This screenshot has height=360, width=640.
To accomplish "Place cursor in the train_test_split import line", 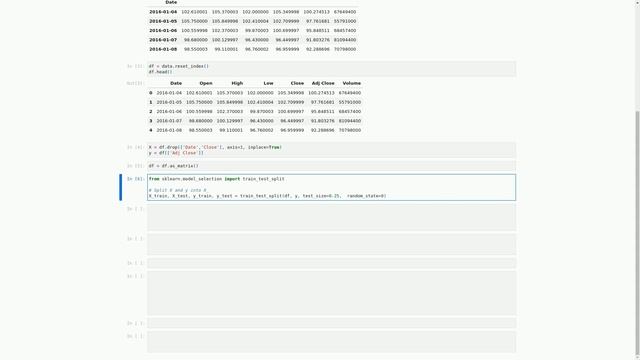I will point(217,179).
